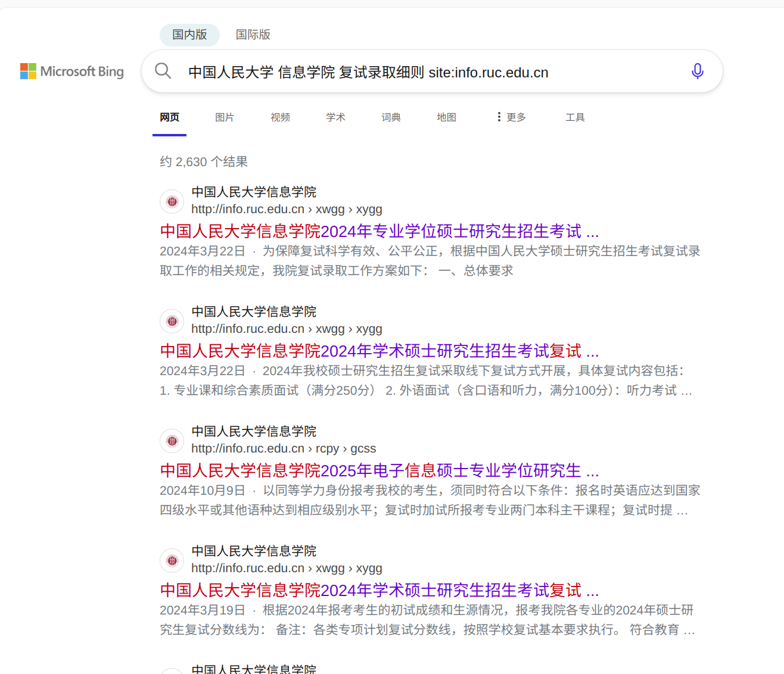This screenshot has height=674, width=784.
Task: Switch to 国内版 search mode
Action: click(189, 35)
